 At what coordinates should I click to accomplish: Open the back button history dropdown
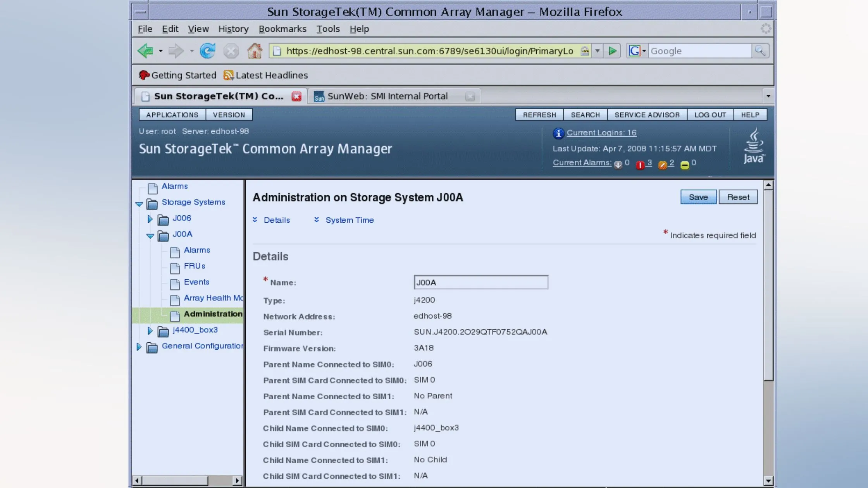160,51
